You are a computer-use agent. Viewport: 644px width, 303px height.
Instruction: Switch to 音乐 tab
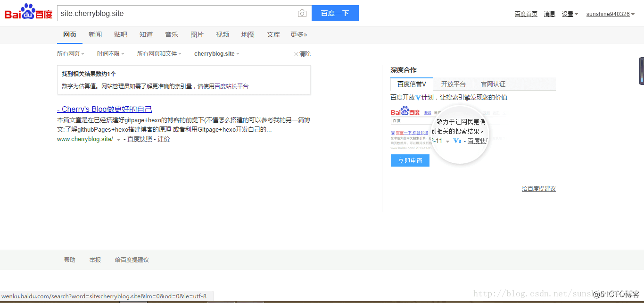click(x=172, y=34)
